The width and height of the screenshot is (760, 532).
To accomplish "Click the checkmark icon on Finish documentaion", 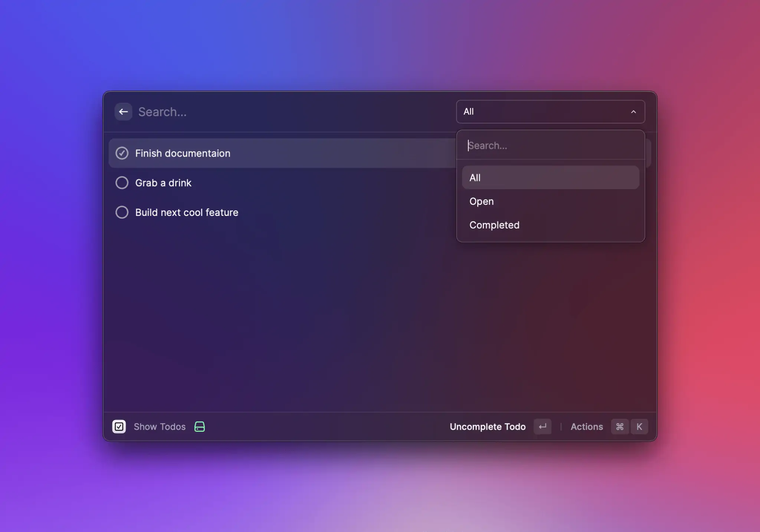I will point(122,153).
